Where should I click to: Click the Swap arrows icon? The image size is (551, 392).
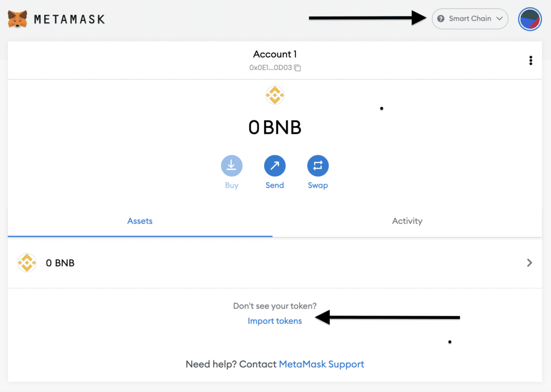317,166
